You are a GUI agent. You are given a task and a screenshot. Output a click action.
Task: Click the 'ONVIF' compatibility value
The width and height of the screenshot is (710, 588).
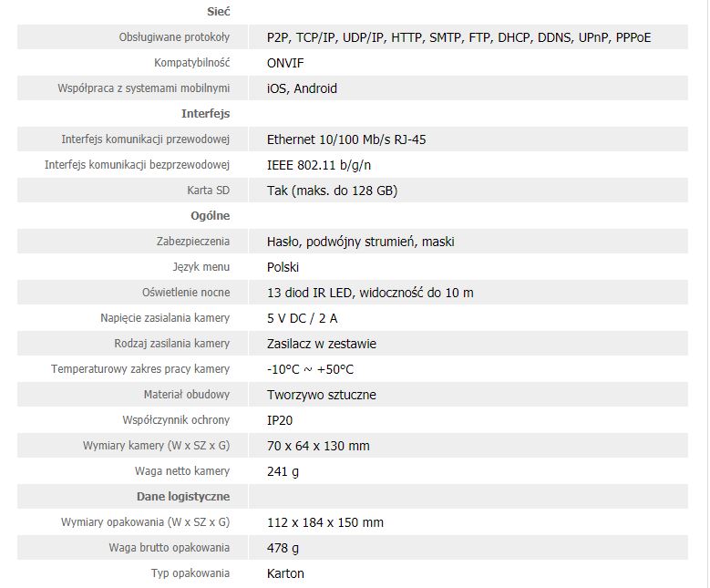[x=285, y=63]
